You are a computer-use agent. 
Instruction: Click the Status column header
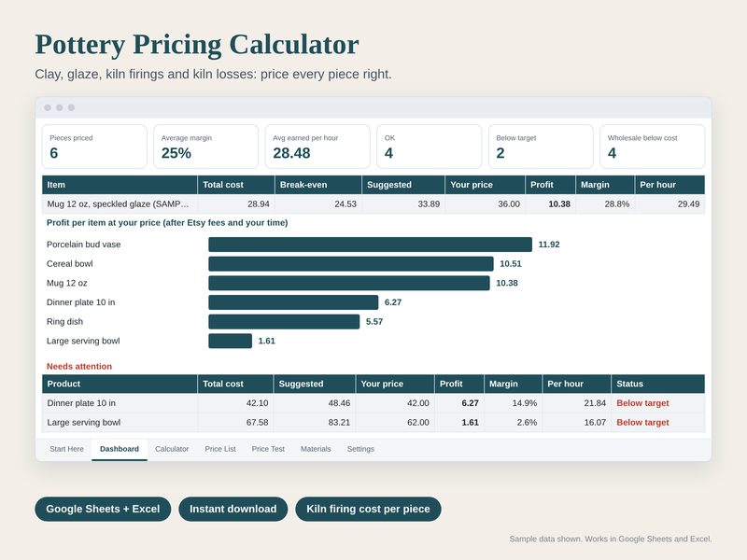[x=658, y=384]
